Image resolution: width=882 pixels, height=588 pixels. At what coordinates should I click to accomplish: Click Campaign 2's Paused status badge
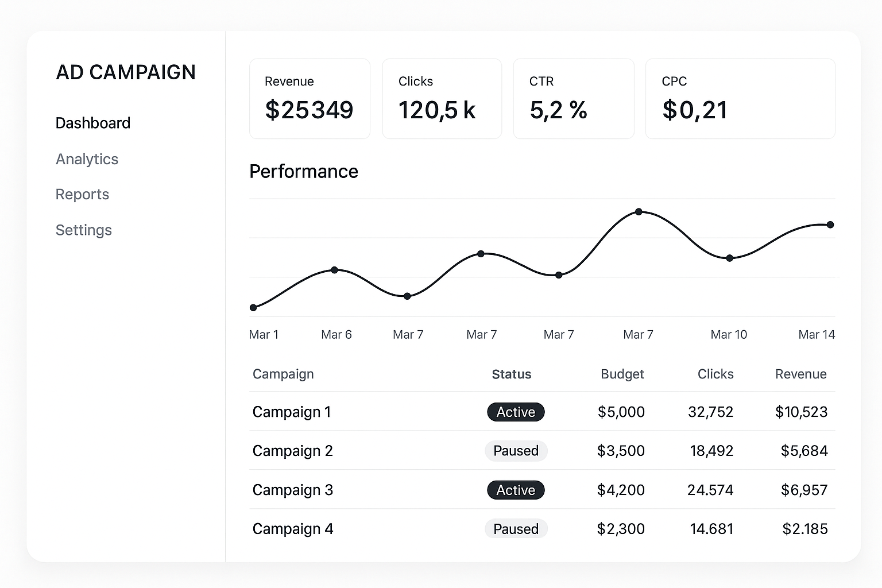click(x=516, y=451)
